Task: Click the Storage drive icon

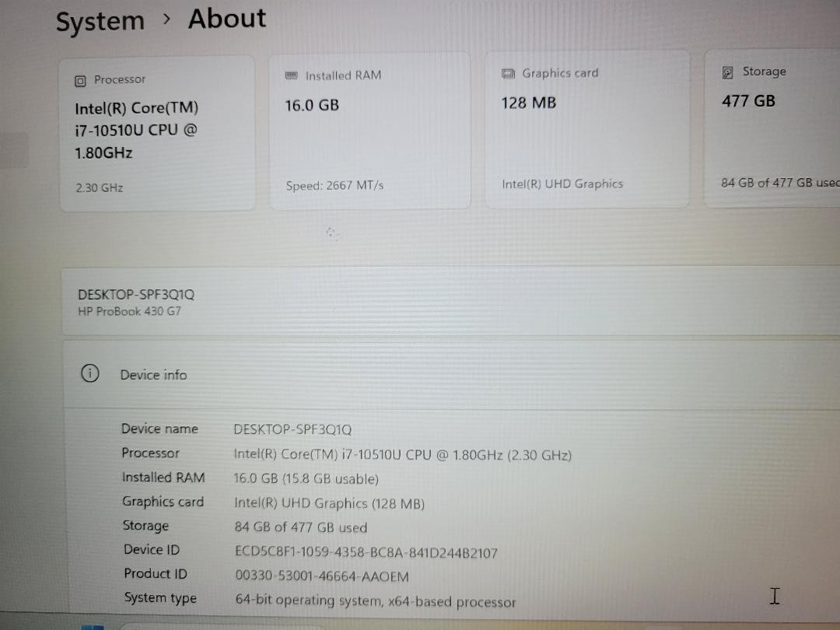Action: point(727,72)
